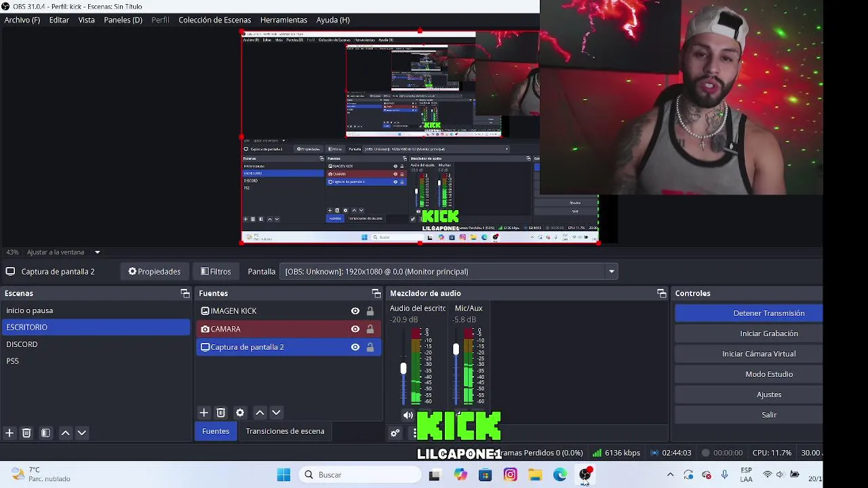This screenshot has height=488, width=868.
Task: Open source Propiedades button
Action: pos(155,271)
